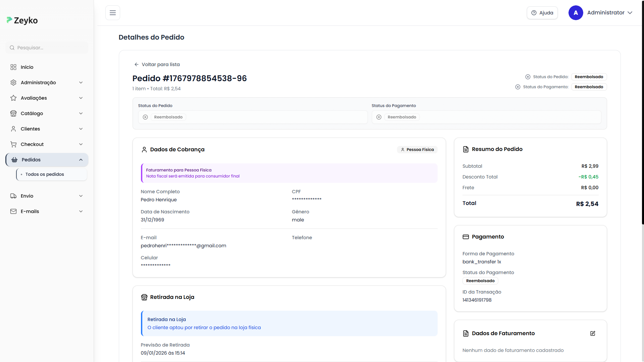Click the star icon beside Avaliações
The height and width of the screenshot is (362, 644).
point(13,98)
